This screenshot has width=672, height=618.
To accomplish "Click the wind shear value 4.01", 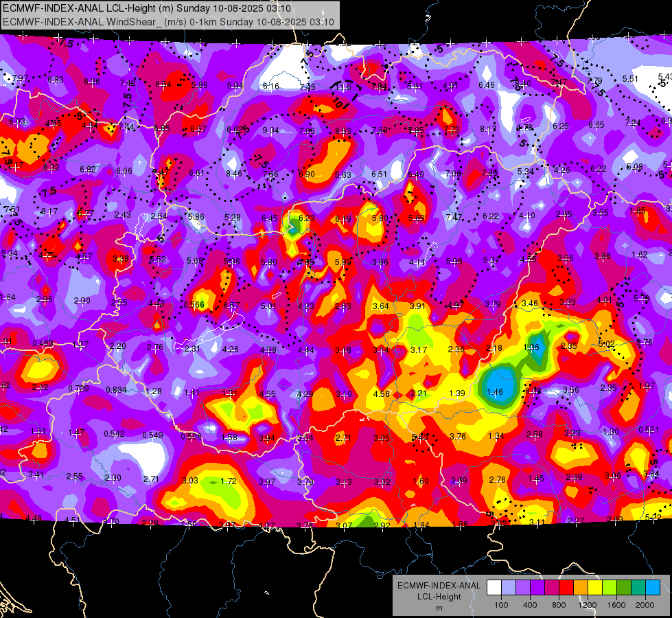I will click(604, 300).
